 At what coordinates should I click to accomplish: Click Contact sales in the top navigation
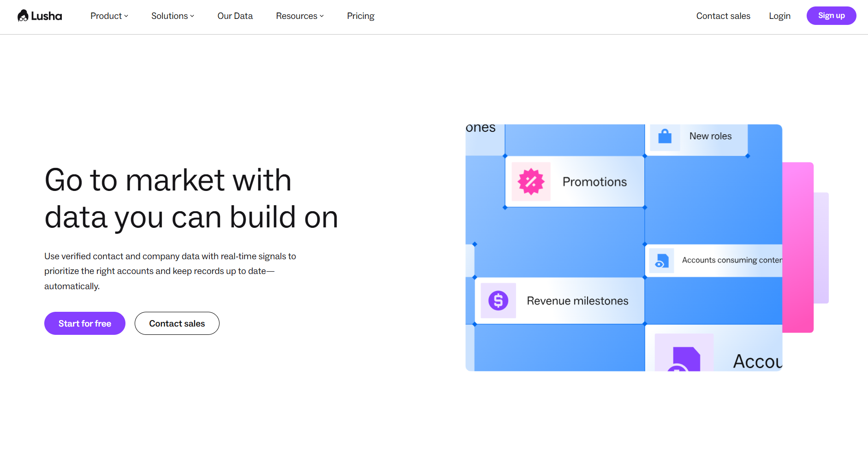[723, 16]
